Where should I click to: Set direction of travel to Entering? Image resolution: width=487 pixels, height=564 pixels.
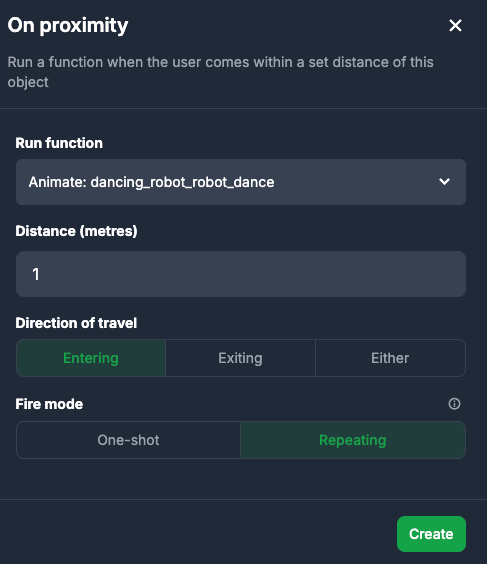(x=91, y=358)
